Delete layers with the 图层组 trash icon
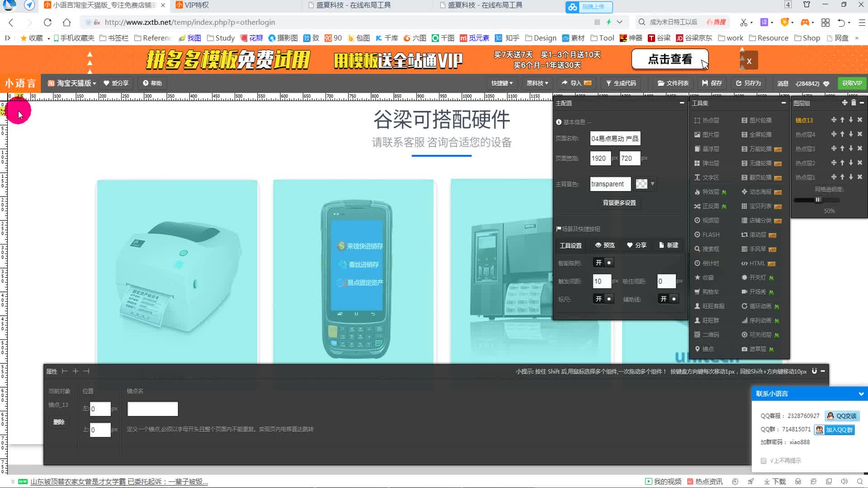Image resolution: width=868 pixels, height=488 pixels. point(854,103)
